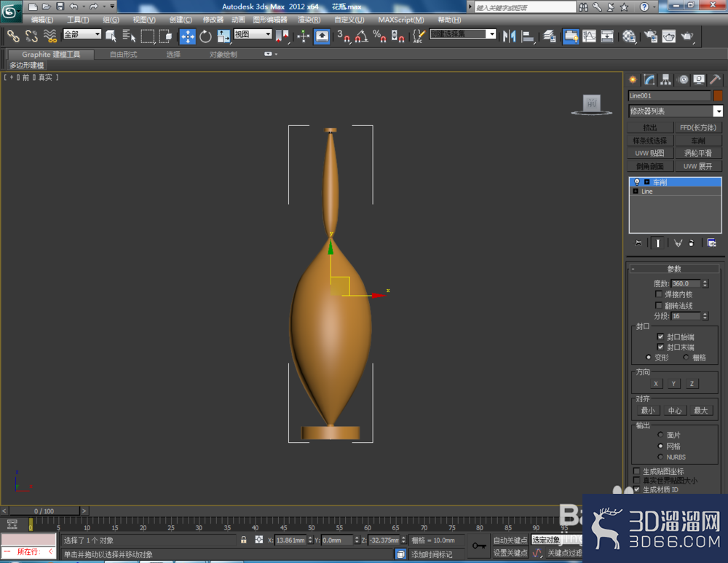Click the Mirror tool
The width and height of the screenshot is (728, 563).
[510, 36]
